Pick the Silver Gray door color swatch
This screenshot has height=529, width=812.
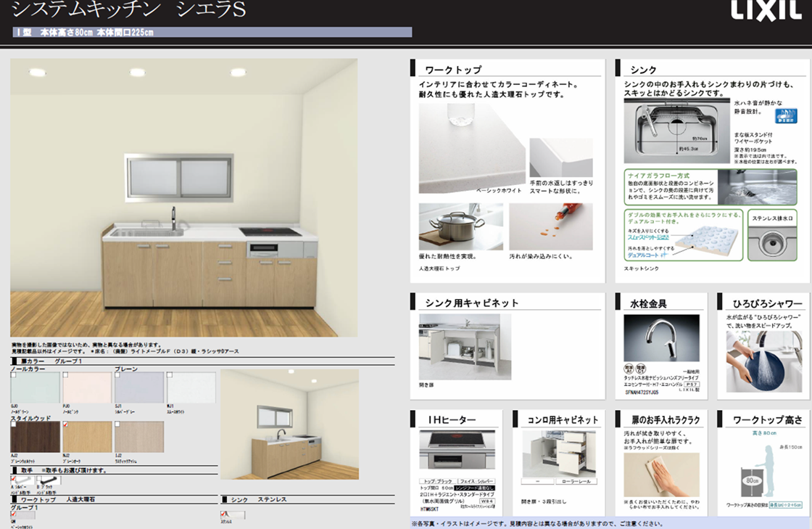click(x=139, y=388)
